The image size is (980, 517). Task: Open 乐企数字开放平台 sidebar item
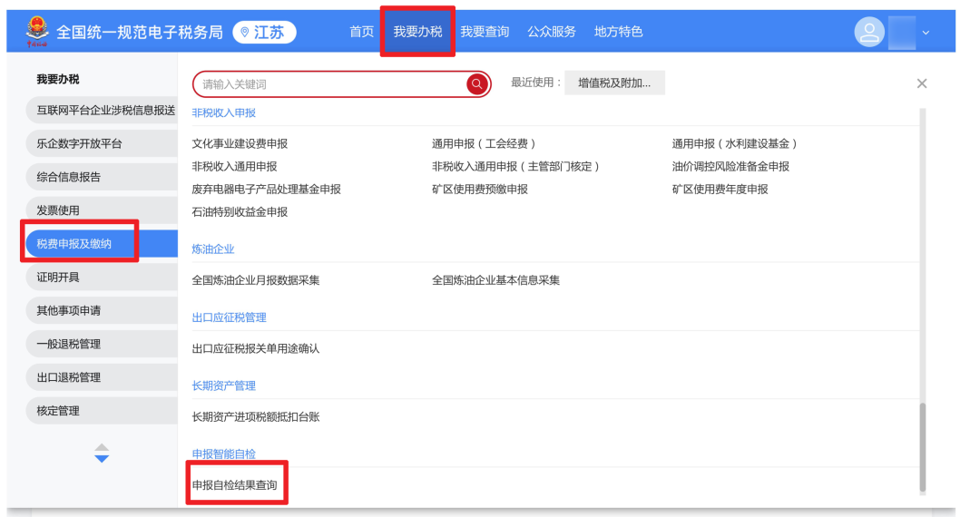click(x=102, y=143)
